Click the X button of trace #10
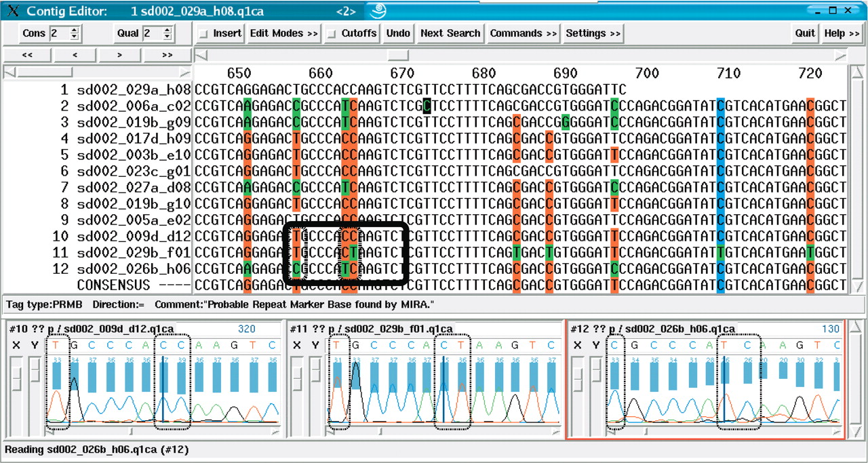The height and width of the screenshot is (463, 868). (x=16, y=345)
